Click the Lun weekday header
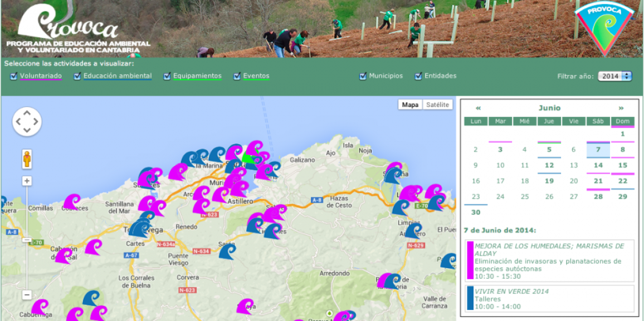The width and height of the screenshot is (644, 321). [x=476, y=121]
